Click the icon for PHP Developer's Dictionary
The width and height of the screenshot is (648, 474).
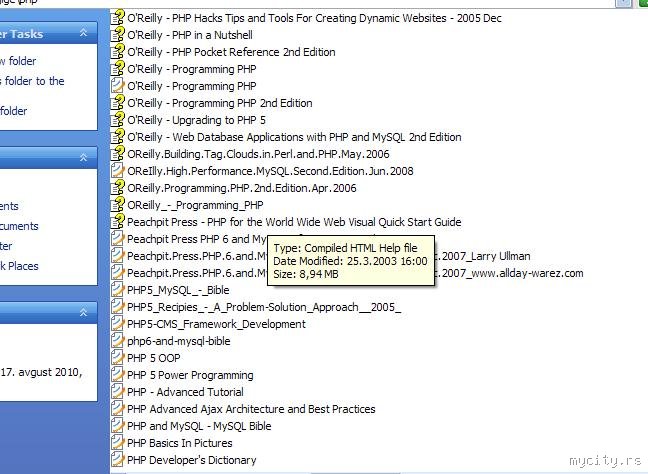tap(118, 460)
